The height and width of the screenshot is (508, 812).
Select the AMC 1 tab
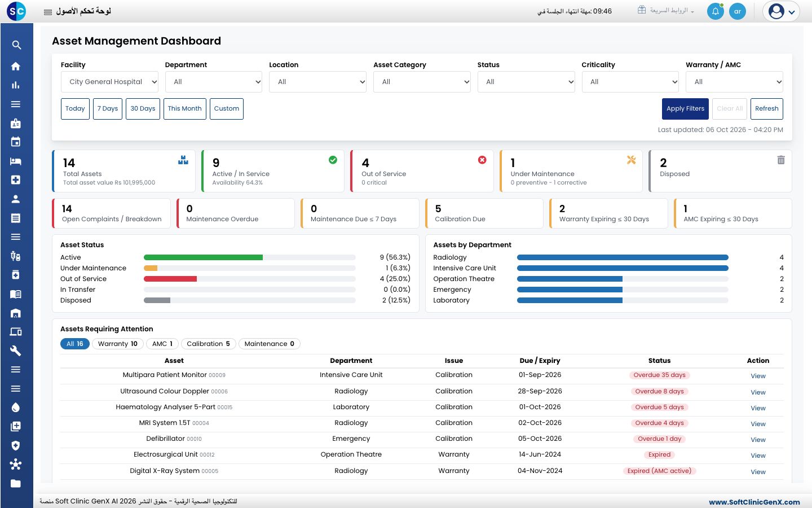coord(162,344)
